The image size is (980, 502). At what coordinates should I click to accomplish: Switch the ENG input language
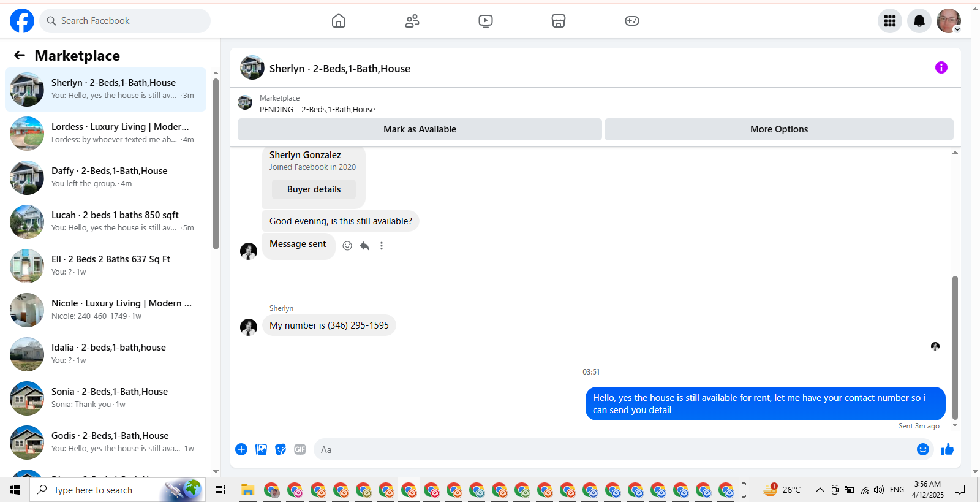tap(897, 490)
